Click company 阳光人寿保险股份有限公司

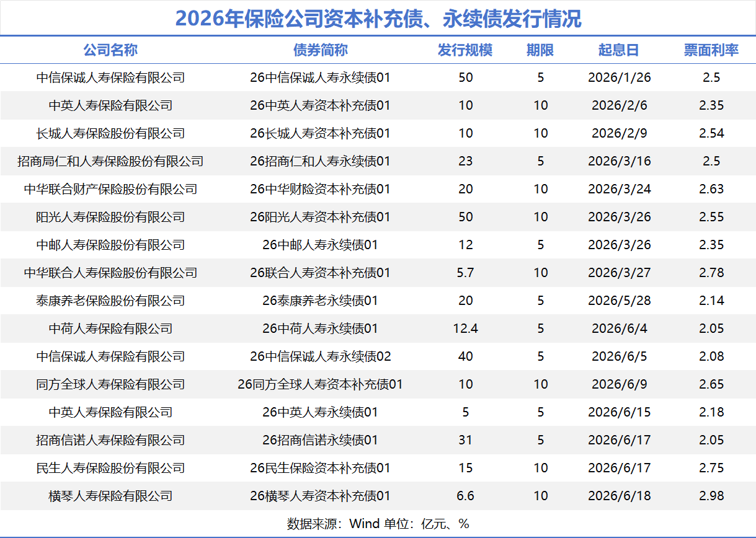pyautogui.click(x=110, y=217)
